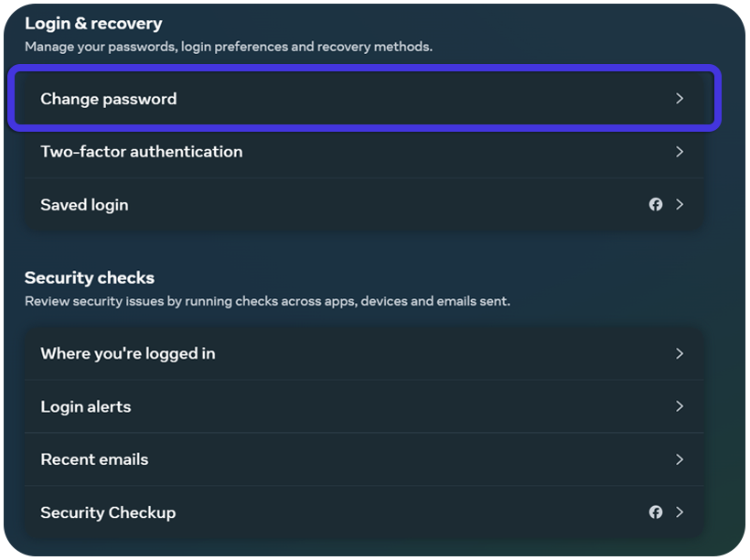
Task: Click the 'Manage your passwords' description text
Action: [229, 47]
